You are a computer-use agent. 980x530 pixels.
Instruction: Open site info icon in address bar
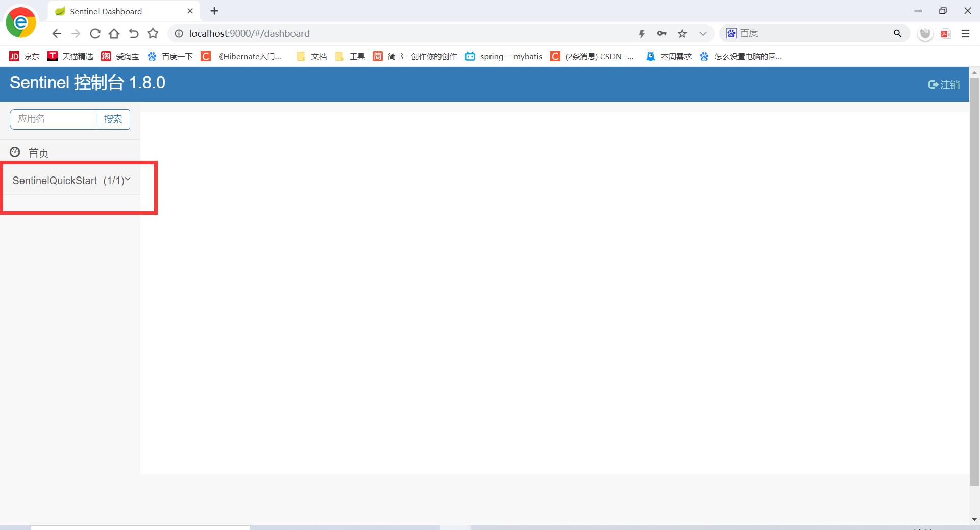point(179,34)
